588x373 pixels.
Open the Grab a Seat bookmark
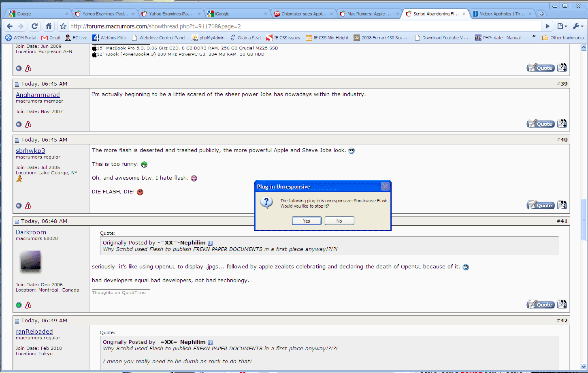(x=245, y=38)
